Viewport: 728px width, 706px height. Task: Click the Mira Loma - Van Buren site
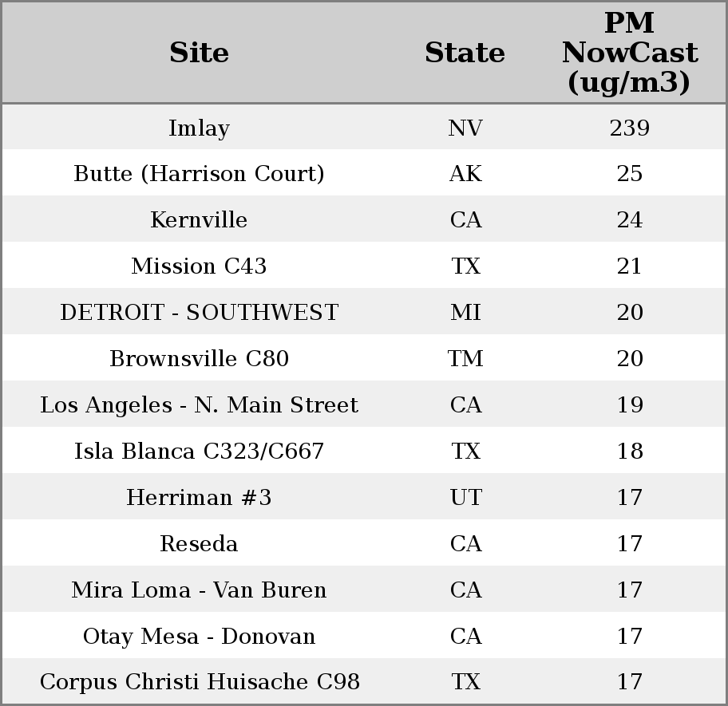199,590
